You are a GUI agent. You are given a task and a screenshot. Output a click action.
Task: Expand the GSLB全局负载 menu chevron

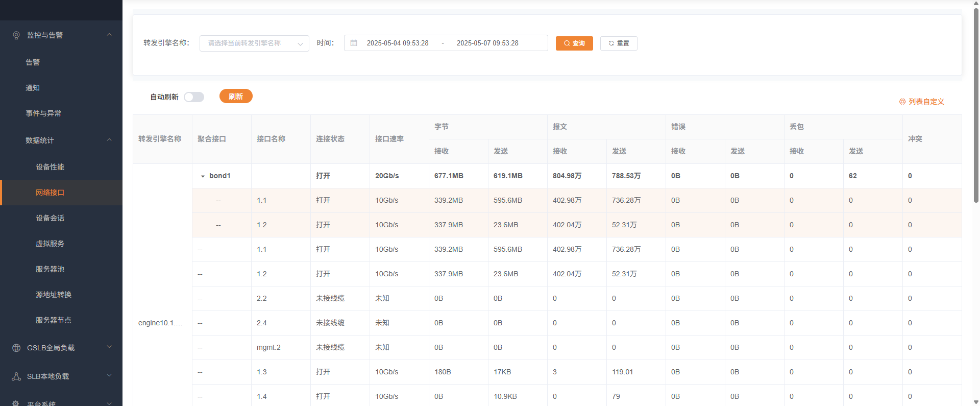[109, 347]
